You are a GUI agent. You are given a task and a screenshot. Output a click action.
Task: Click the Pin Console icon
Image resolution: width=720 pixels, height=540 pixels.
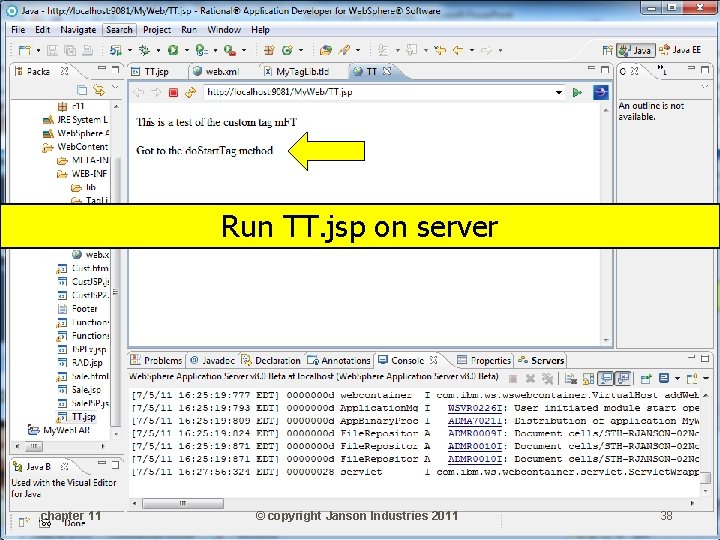[x=646, y=379]
